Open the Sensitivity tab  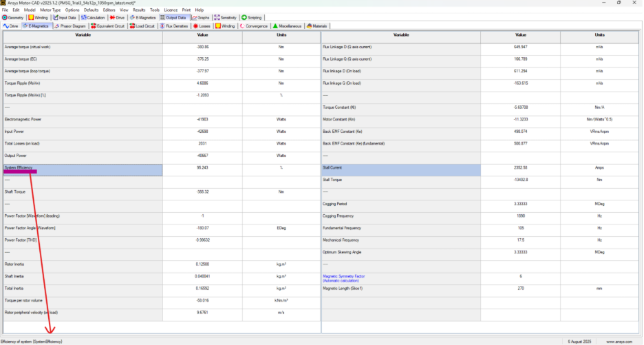tap(226, 17)
